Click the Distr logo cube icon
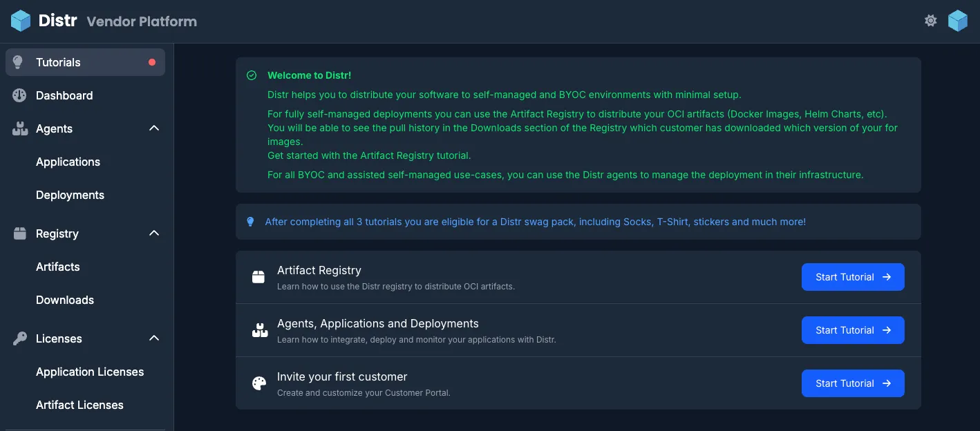The height and width of the screenshot is (431, 980). [x=19, y=20]
